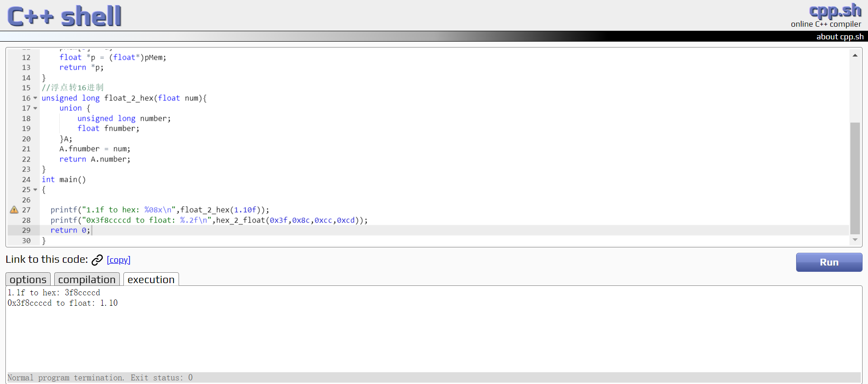Screen dimensions: 868x384
Task: Click the cpp.sh logo at top right
Action: (x=835, y=10)
